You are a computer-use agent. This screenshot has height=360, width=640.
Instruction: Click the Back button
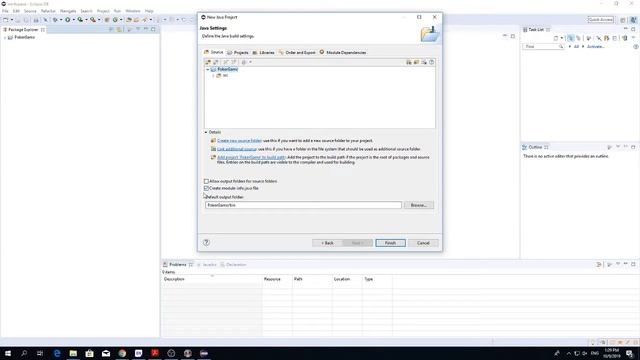pos(327,243)
